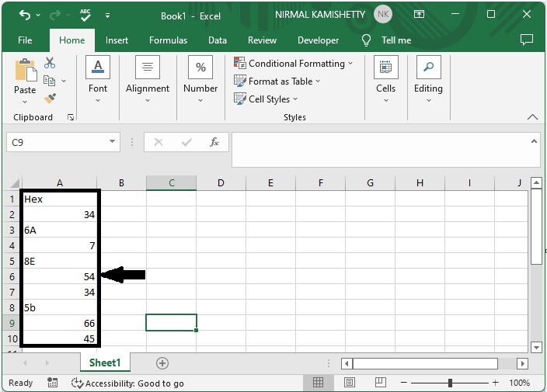Viewport: 547px width, 392px height.
Task: Select cell containing 66
Action: click(59, 323)
